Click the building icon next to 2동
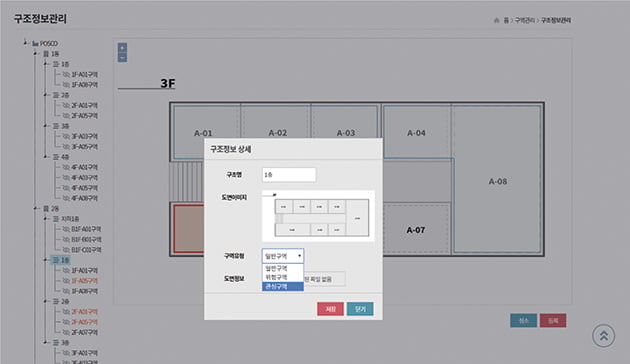630x364 pixels. pyautogui.click(x=46, y=209)
